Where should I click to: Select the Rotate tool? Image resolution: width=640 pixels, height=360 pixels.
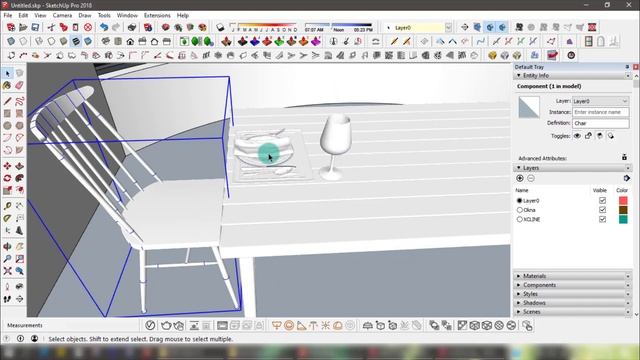(x=7, y=178)
